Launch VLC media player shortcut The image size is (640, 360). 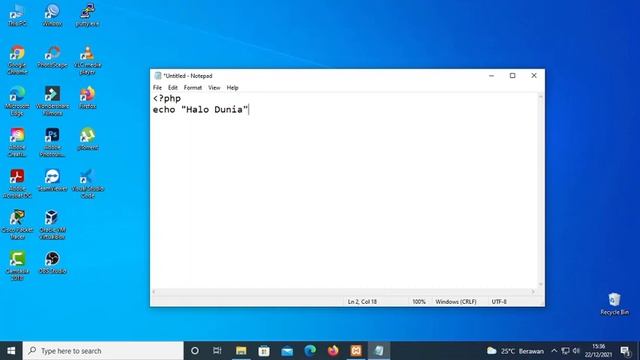pos(87,60)
